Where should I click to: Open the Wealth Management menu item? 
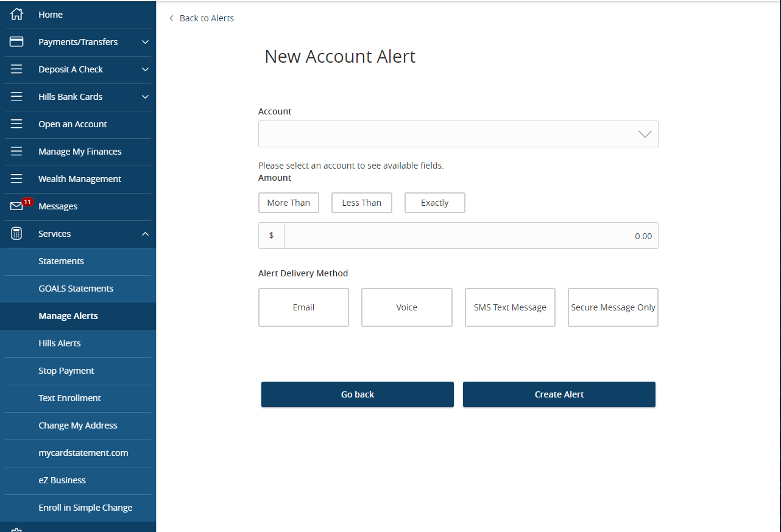(x=78, y=179)
